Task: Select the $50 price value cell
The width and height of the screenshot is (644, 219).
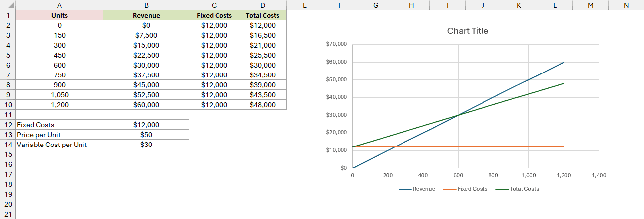Action: pyautogui.click(x=146, y=135)
